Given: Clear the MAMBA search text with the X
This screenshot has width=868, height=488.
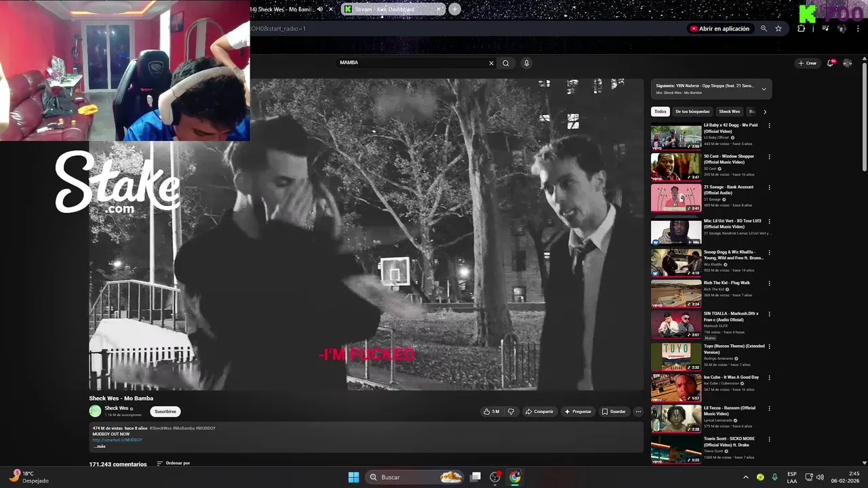Looking at the screenshot, I should click(492, 63).
